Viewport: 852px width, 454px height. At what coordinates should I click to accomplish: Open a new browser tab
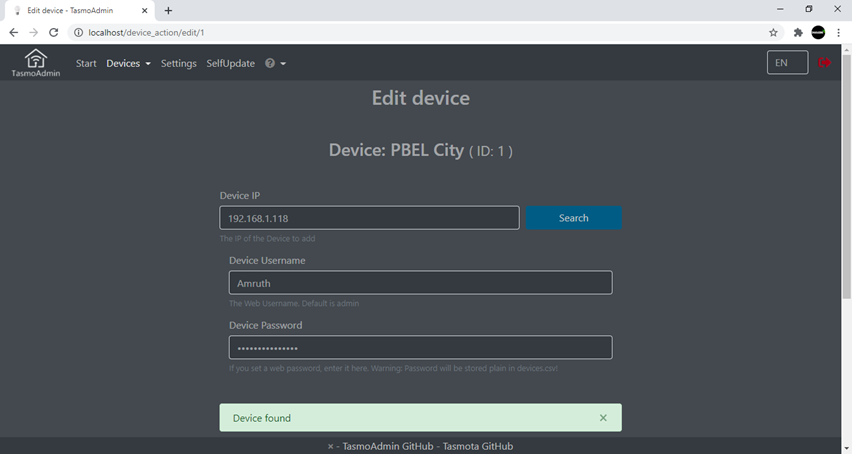tap(168, 10)
